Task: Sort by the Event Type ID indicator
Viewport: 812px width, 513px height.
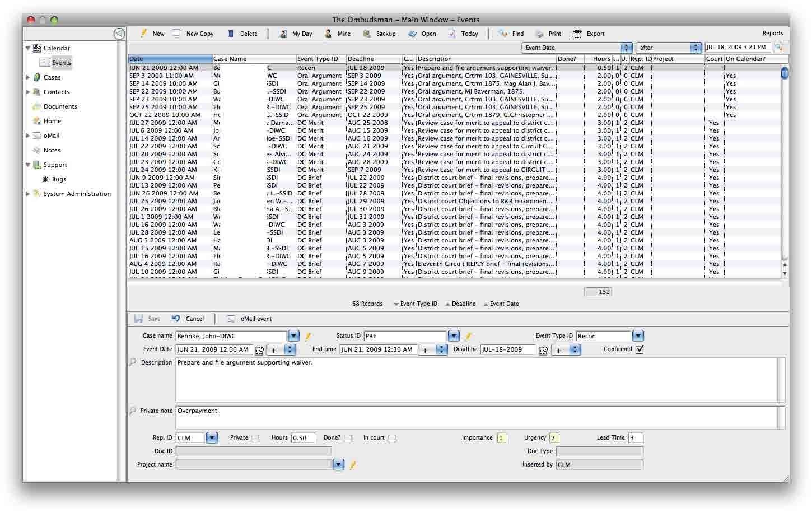Action: pyautogui.click(x=415, y=304)
